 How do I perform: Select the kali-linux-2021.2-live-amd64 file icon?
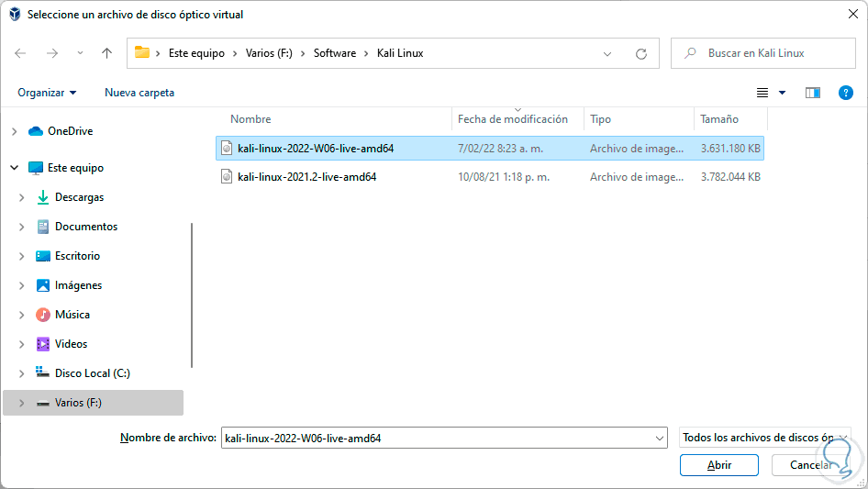(227, 177)
